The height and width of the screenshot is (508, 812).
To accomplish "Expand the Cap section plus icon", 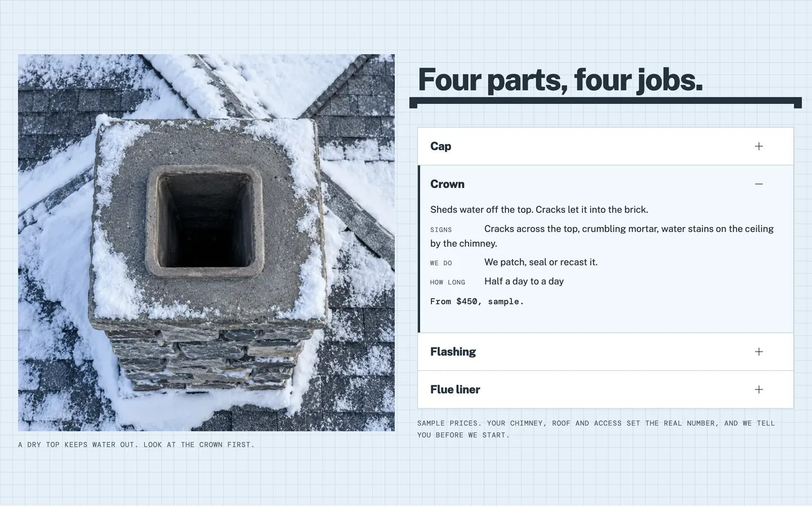I will click(x=759, y=146).
